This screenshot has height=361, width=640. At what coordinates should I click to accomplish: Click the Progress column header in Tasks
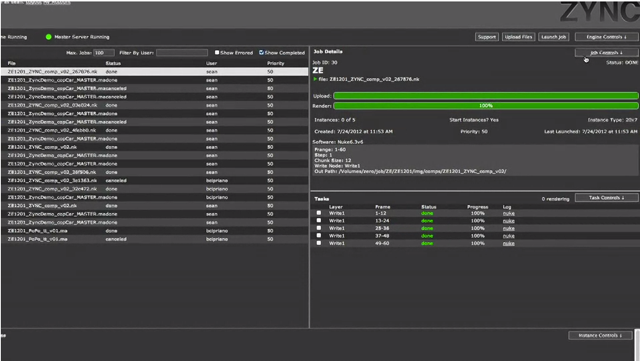pos(478,207)
